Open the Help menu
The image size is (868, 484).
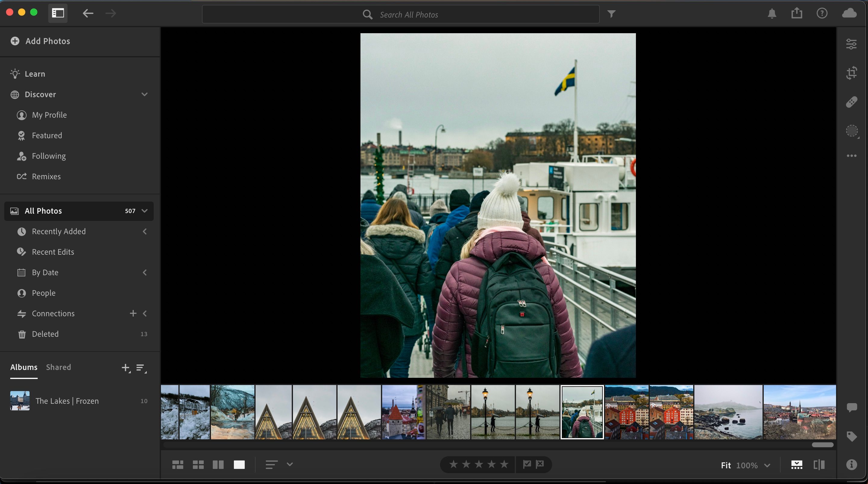(x=822, y=14)
